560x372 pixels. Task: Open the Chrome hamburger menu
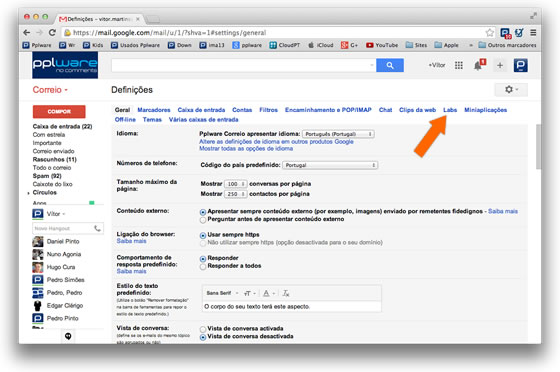[533, 32]
